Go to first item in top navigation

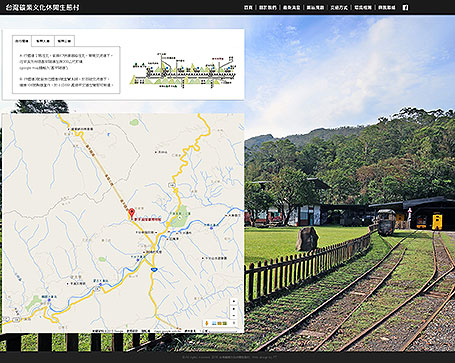(x=248, y=7)
